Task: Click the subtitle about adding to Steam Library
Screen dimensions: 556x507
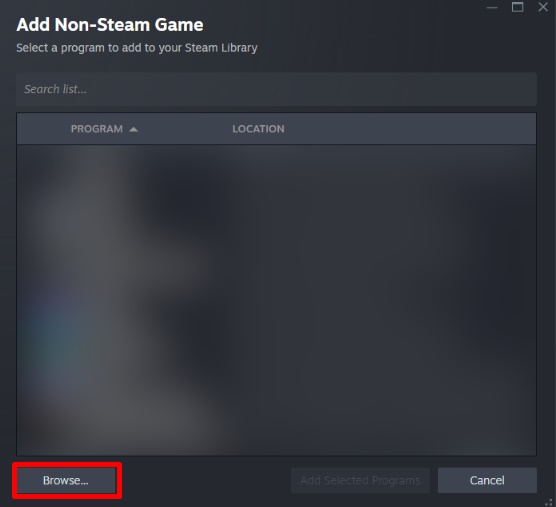Action: tap(137, 48)
